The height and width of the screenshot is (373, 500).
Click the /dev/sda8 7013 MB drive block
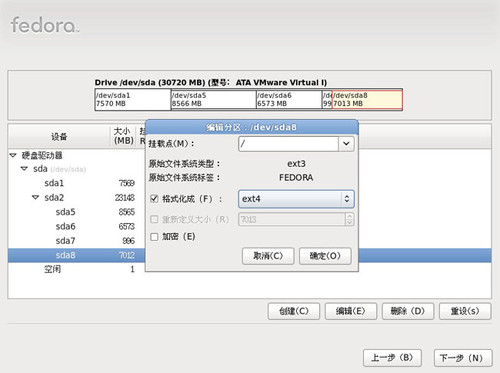367,99
